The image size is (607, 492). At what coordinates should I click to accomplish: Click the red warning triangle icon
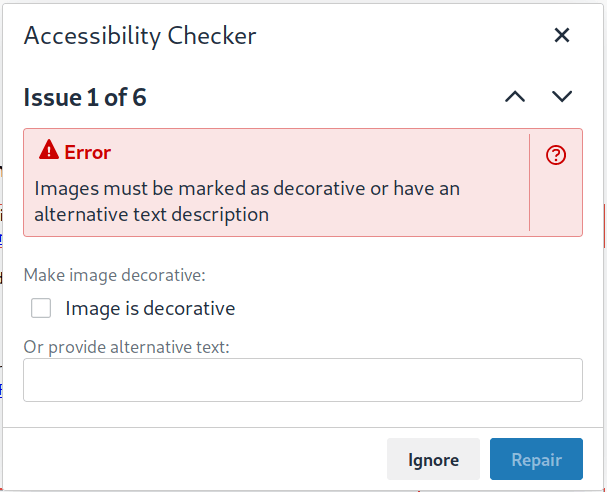[x=48, y=152]
